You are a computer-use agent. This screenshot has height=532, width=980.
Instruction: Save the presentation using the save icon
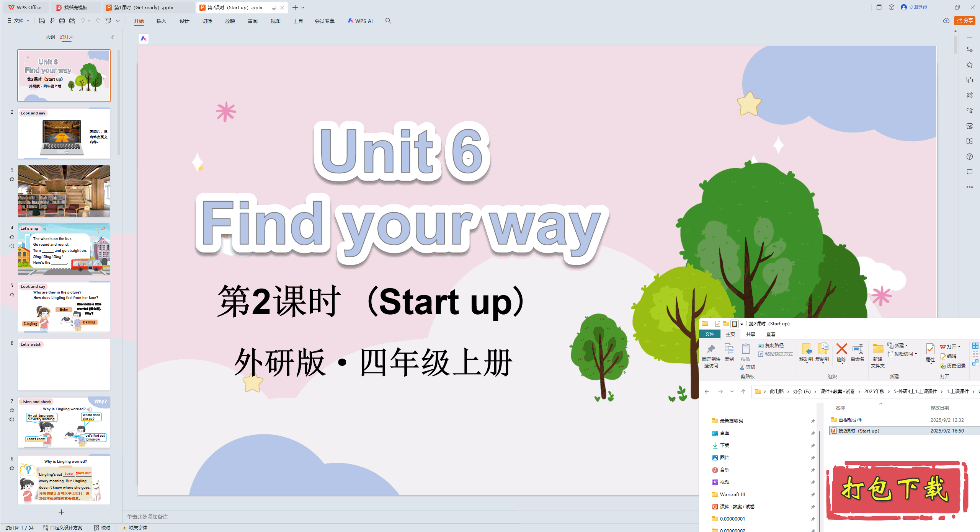coord(42,21)
